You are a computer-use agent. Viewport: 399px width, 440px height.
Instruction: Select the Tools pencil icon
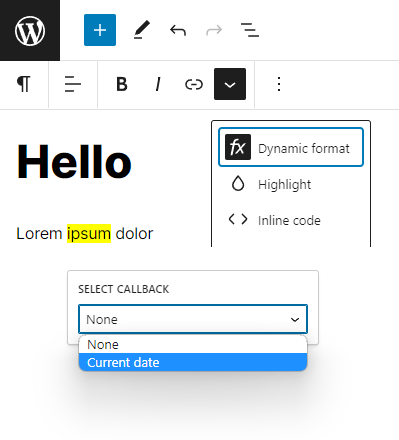[142, 30]
